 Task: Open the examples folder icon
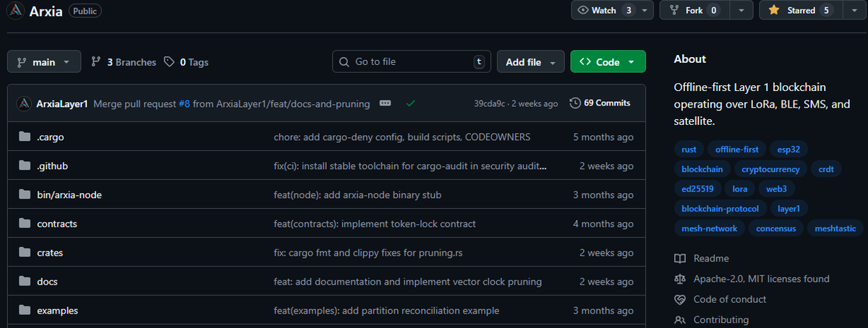[x=25, y=311]
